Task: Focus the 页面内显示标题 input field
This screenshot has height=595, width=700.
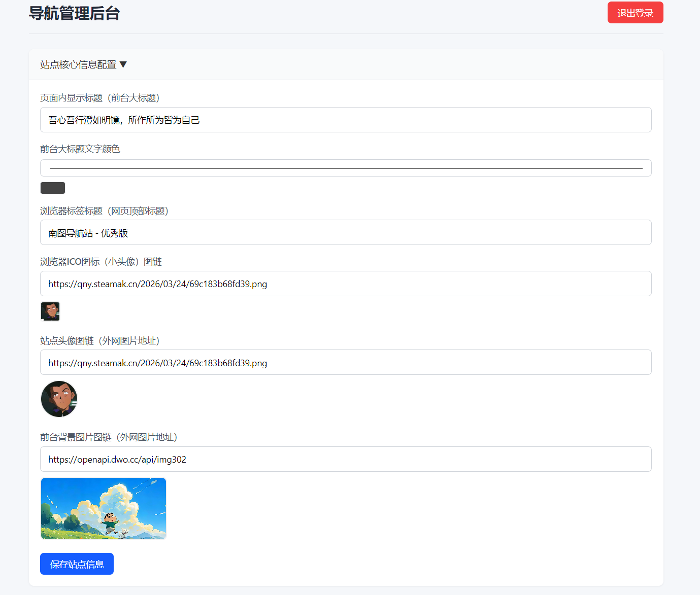Action: 346,120
